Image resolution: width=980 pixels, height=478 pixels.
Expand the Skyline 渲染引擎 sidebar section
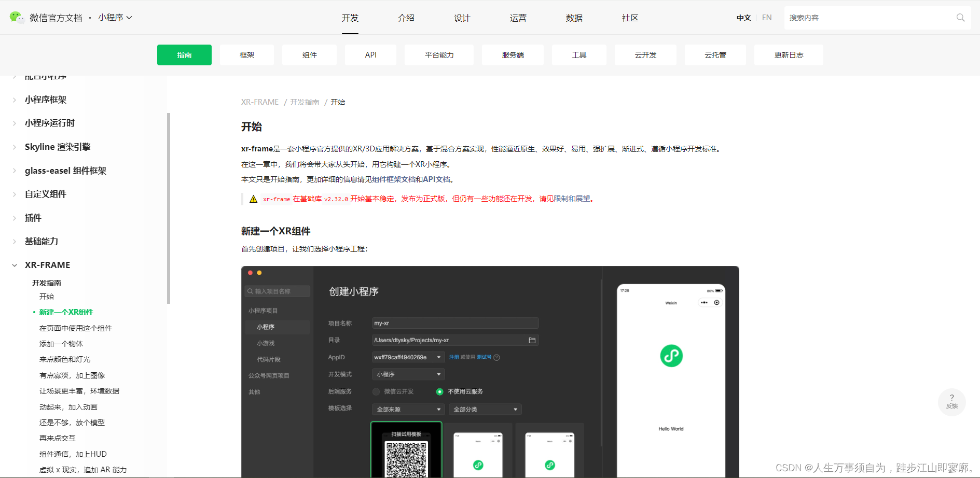point(57,147)
